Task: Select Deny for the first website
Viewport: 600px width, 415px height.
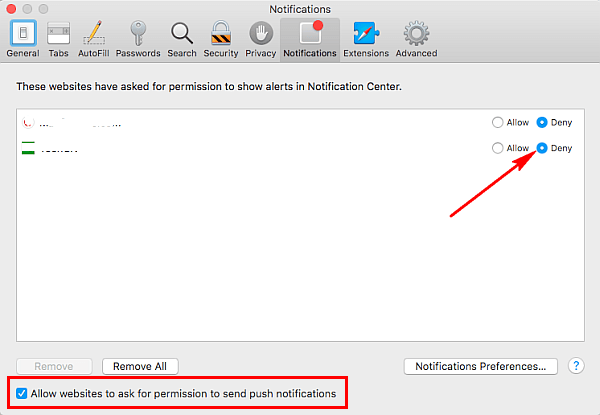Action: point(542,122)
